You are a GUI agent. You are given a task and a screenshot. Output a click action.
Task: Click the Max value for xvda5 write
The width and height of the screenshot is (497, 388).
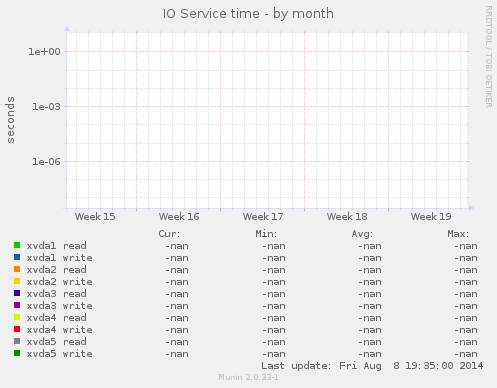pyautogui.click(x=466, y=354)
